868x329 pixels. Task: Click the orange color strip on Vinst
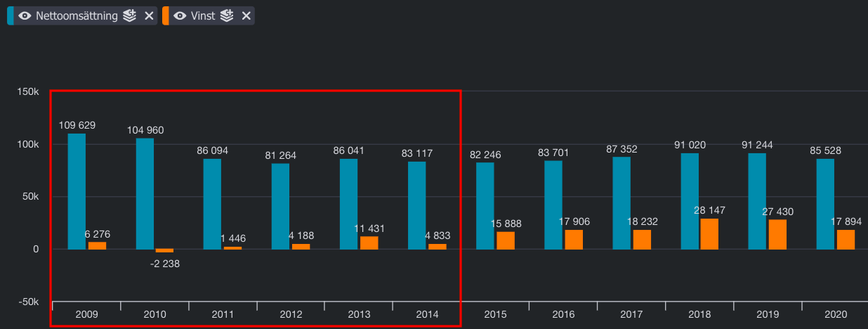point(165,15)
